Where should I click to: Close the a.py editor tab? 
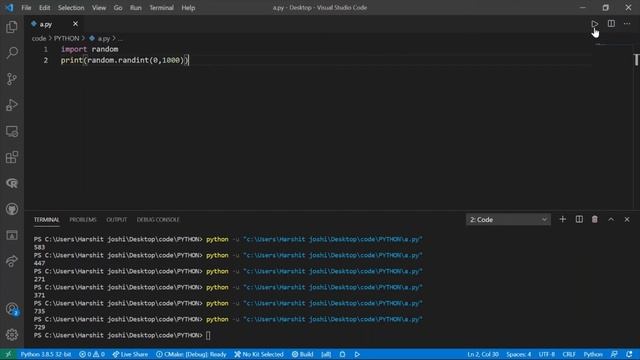tap(75, 24)
